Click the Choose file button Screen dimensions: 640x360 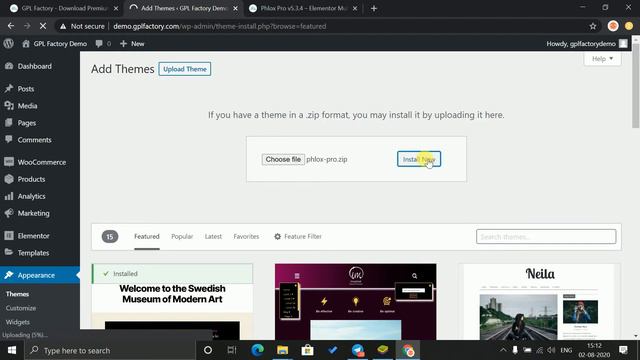tap(283, 159)
